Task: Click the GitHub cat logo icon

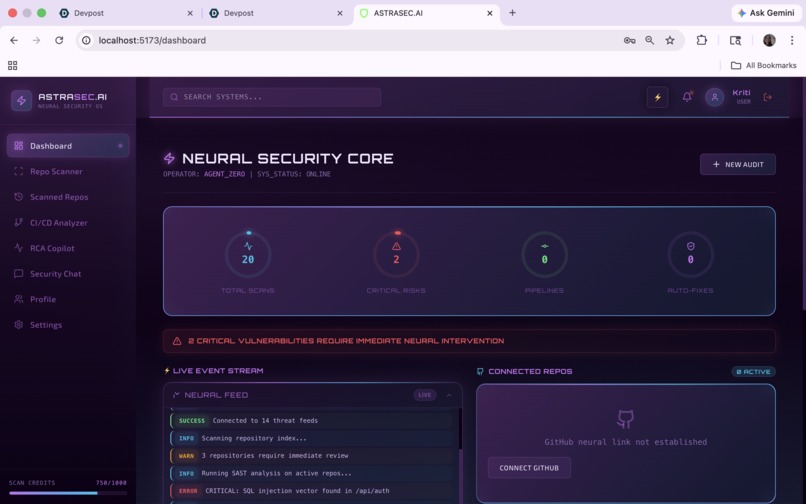Action: [x=625, y=419]
